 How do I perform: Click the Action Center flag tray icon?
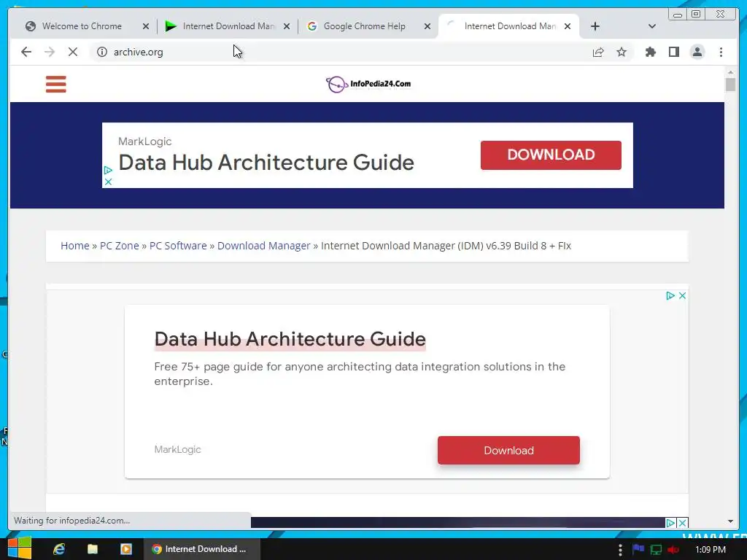pos(638,549)
